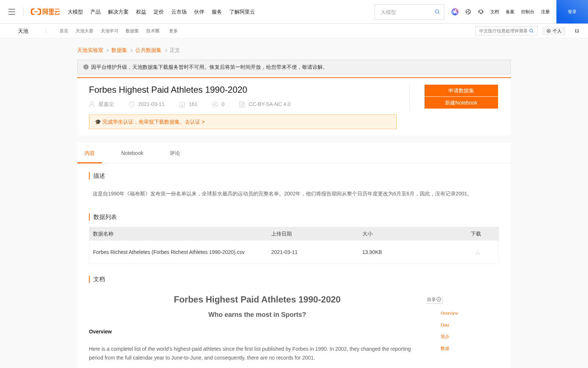Open the 服务 menu item
588x368 pixels.
click(x=217, y=12)
